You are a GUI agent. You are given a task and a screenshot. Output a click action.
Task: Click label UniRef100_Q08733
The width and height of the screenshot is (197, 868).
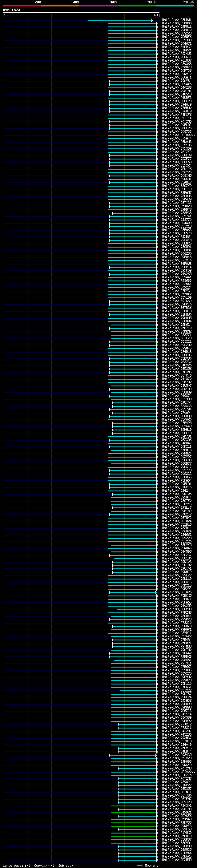pos(177,131)
